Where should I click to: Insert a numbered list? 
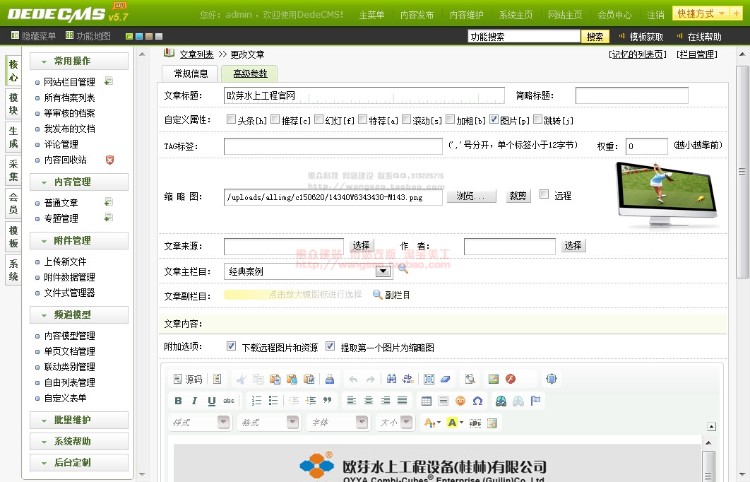(256, 401)
